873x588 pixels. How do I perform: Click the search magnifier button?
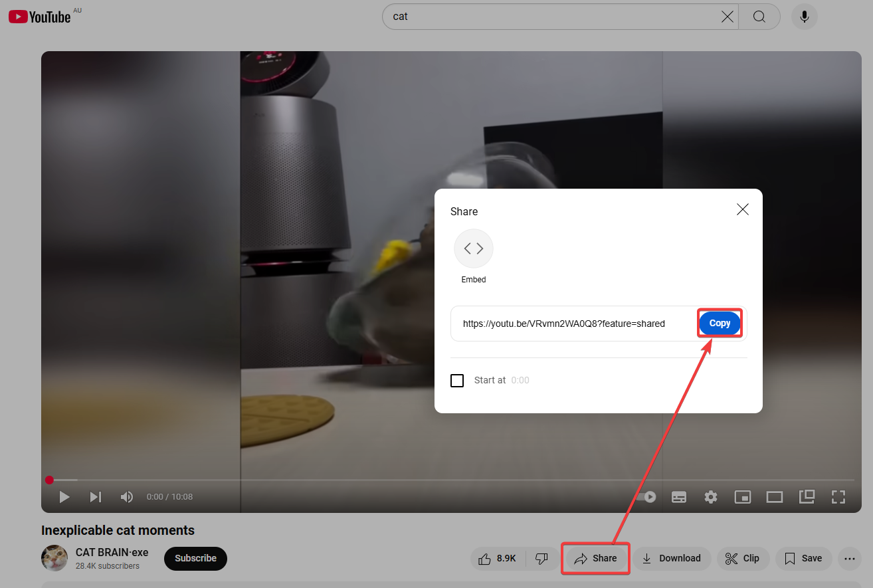(759, 17)
